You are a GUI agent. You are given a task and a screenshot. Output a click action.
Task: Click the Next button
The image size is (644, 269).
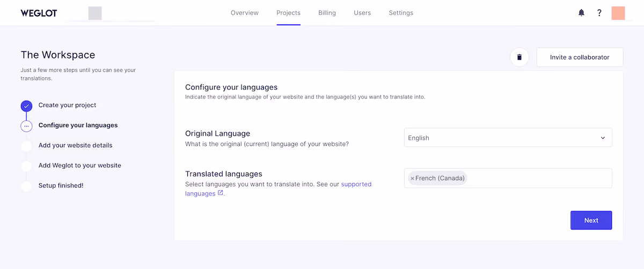click(x=591, y=220)
